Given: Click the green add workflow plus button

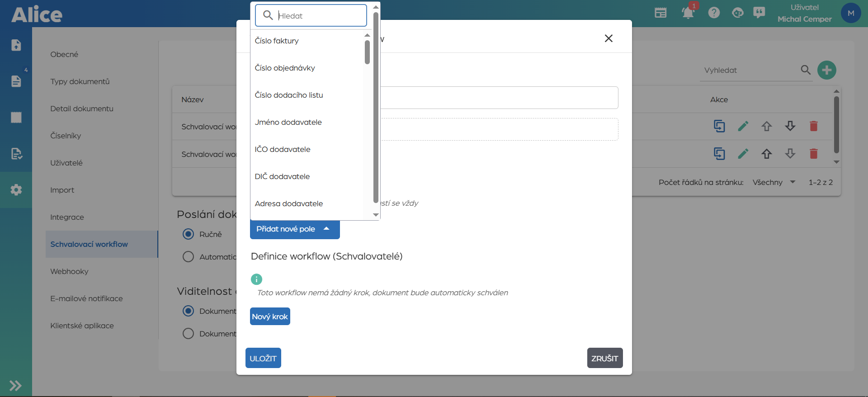Looking at the screenshot, I should pyautogui.click(x=826, y=70).
